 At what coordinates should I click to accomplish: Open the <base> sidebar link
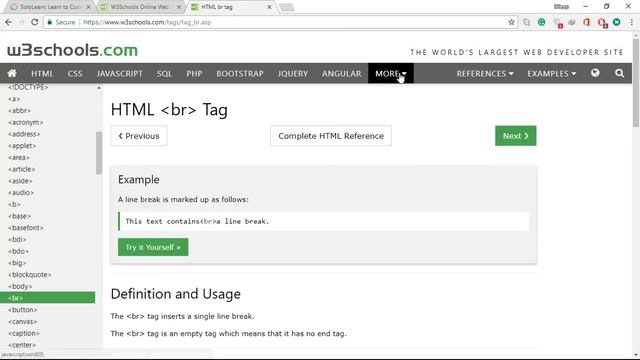(x=19, y=216)
